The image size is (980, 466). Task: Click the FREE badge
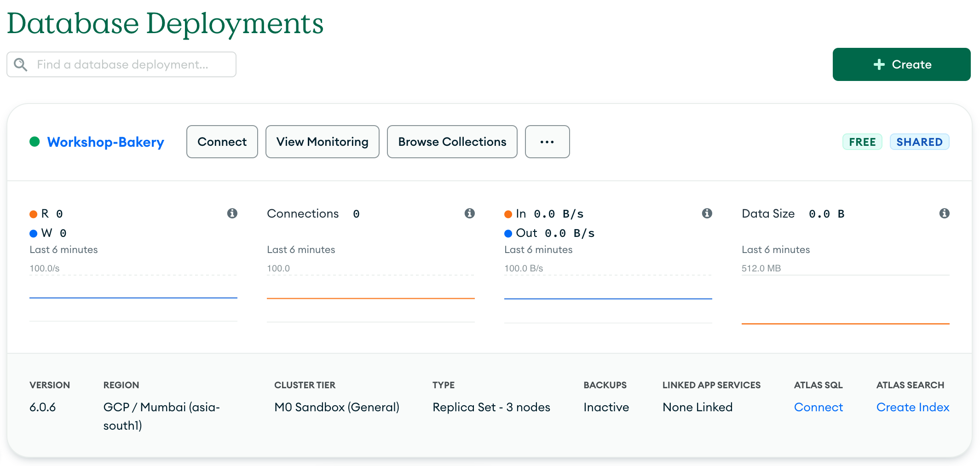click(x=862, y=142)
